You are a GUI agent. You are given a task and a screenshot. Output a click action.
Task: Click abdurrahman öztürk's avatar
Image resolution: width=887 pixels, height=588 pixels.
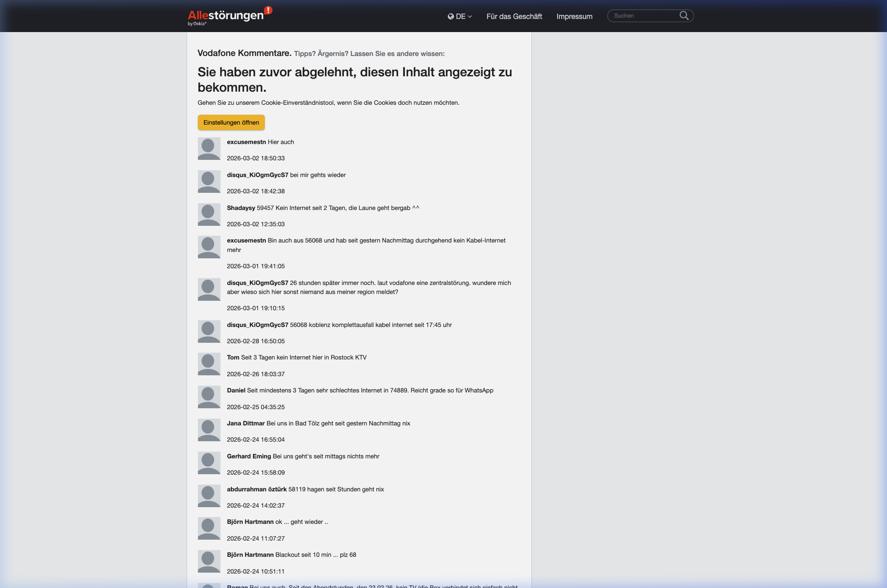coord(209,496)
